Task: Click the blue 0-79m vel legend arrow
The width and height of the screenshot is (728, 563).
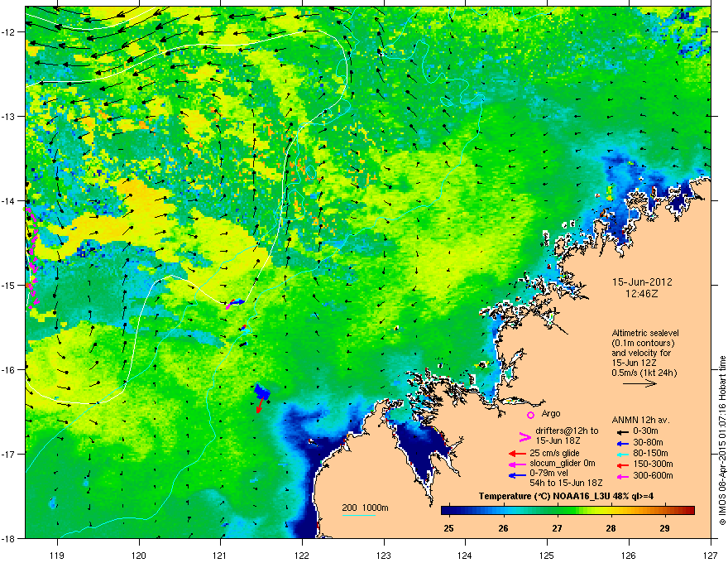Action: (517, 475)
